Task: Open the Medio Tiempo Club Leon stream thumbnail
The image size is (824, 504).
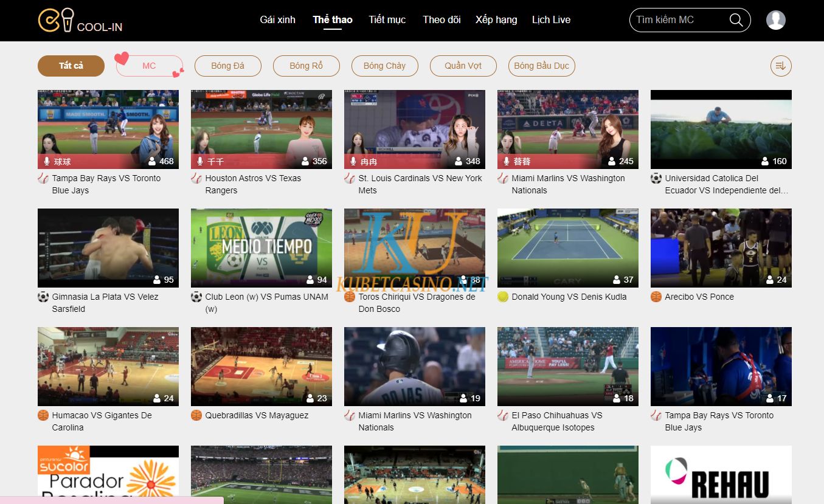Action: [x=261, y=247]
